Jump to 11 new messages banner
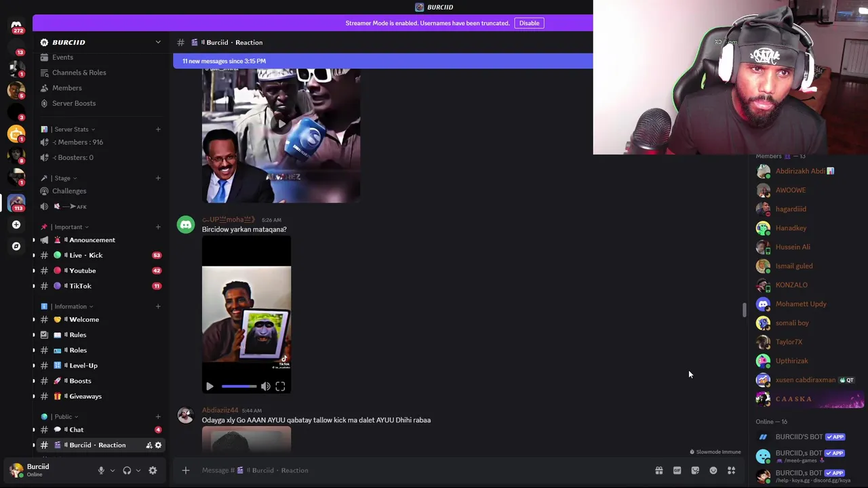This screenshot has width=868, height=488. [x=383, y=61]
